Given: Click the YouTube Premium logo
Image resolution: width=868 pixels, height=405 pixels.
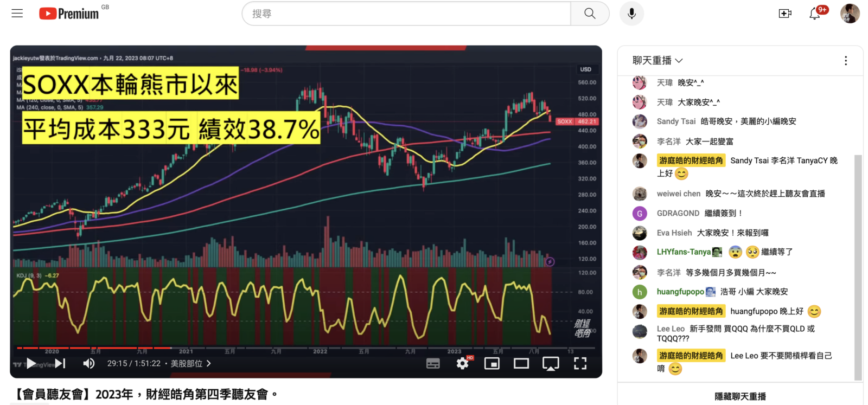Looking at the screenshot, I should (x=69, y=14).
